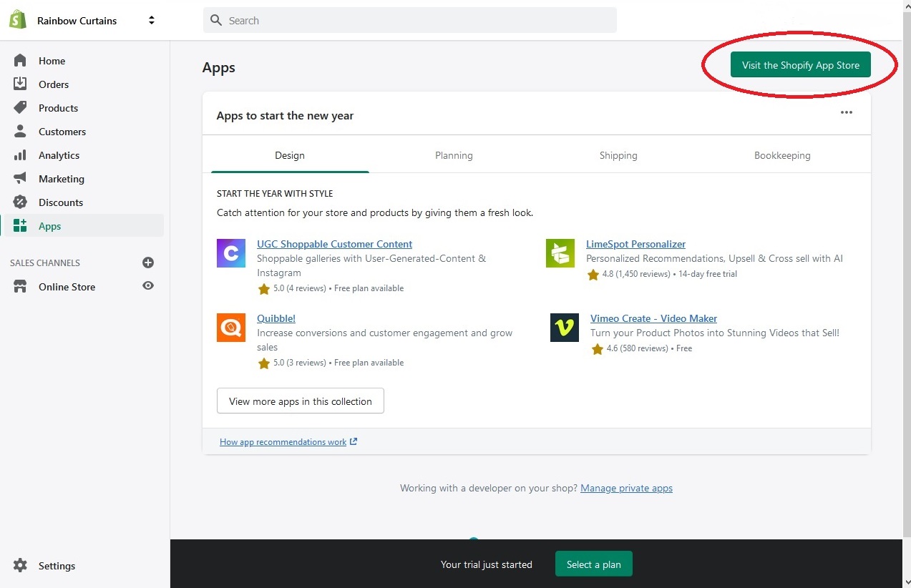
Task: Click the UGC Shoppable Customer Content app icon
Action: (x=231, y=253)
